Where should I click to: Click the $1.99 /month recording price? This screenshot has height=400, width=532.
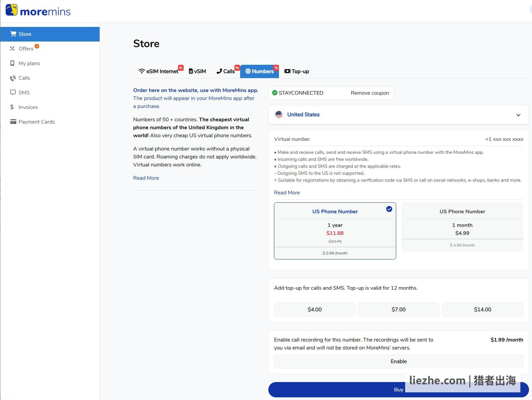pos(507,340)
